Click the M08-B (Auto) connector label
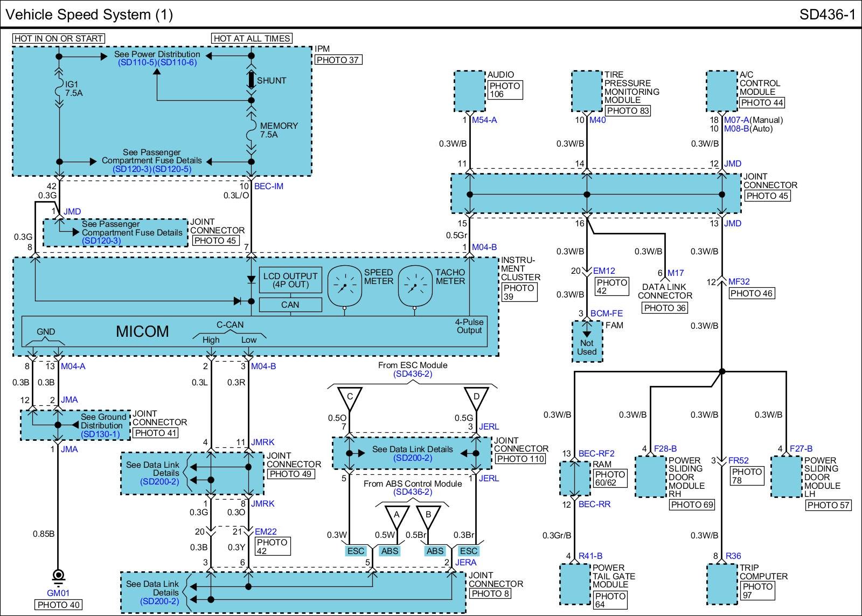The height and width of the screenshot is (616, 862). point(748,129)
